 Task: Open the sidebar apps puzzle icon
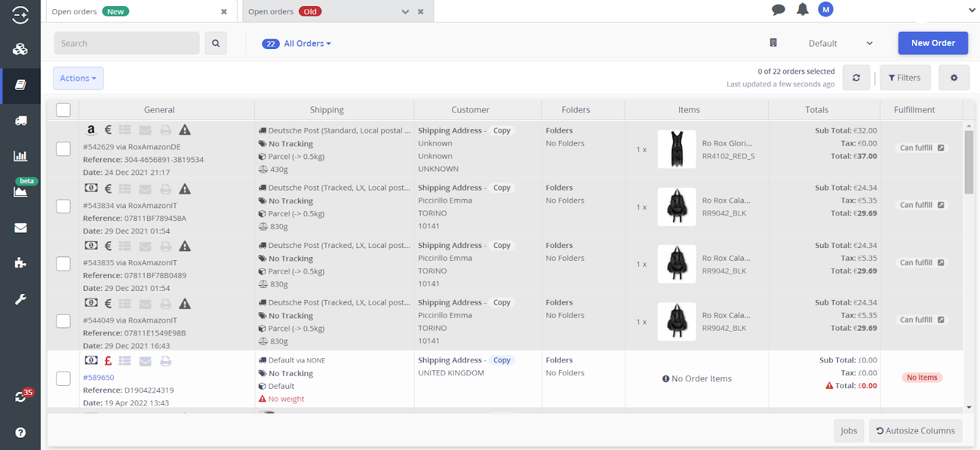coord(20,263)
